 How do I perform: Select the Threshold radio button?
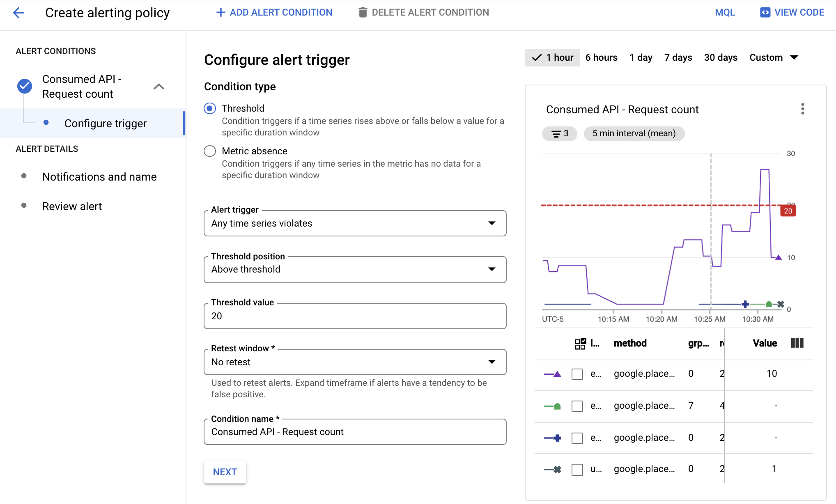click(210, 108)
